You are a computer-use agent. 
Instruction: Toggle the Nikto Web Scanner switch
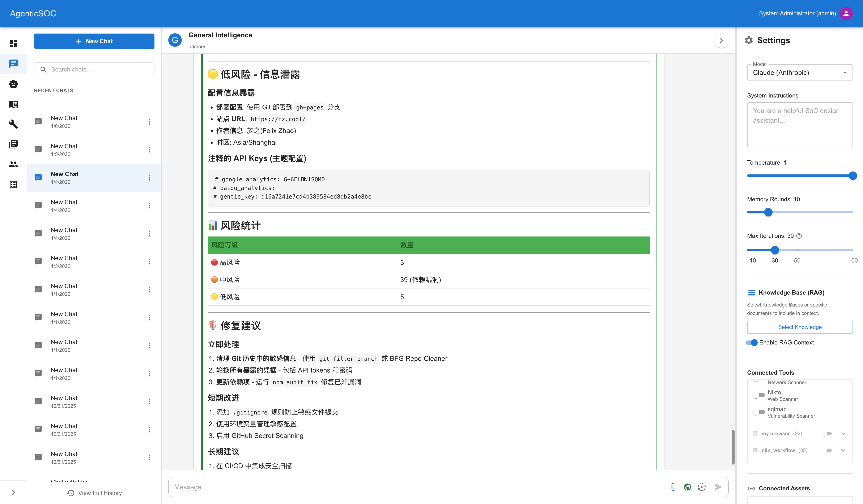(x=759, y=395)
